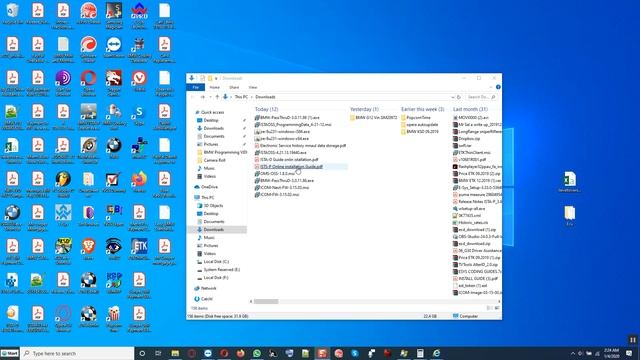Go up one folder level in Explorer
This screenshot has height=360, width=640.
[x=217, y=97]
